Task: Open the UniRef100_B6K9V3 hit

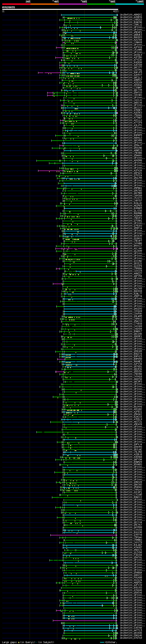Action: (x=131, y=37)
